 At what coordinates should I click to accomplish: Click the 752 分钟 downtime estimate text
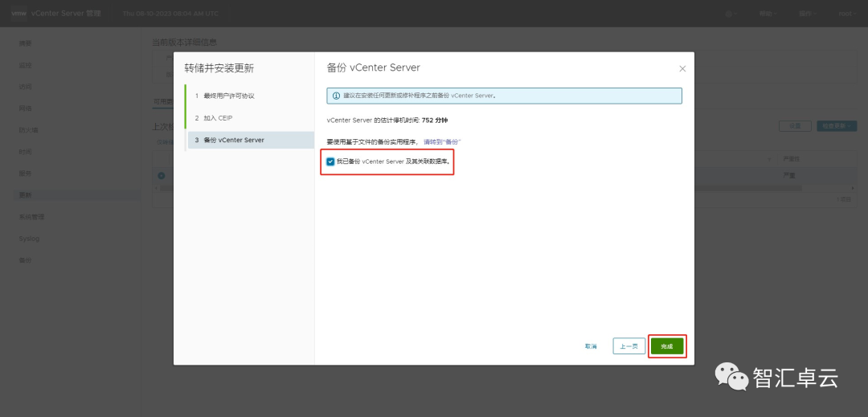(435, 120)
